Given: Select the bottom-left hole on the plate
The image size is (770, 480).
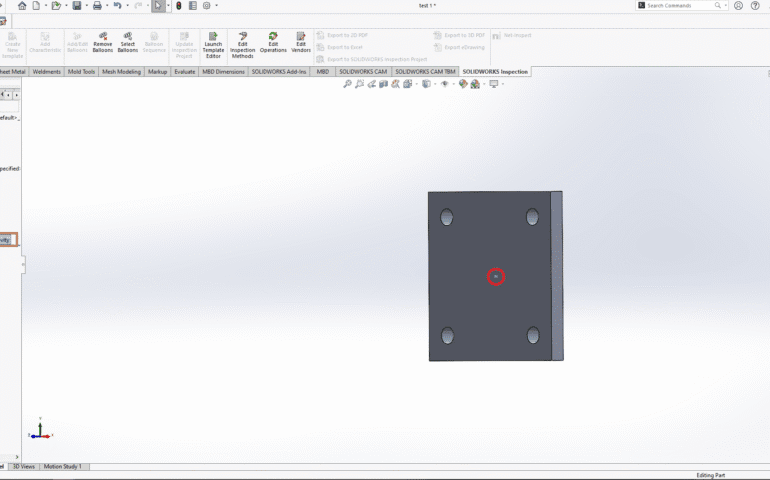Looking at the screenshot, I should [x=447, y=336].
